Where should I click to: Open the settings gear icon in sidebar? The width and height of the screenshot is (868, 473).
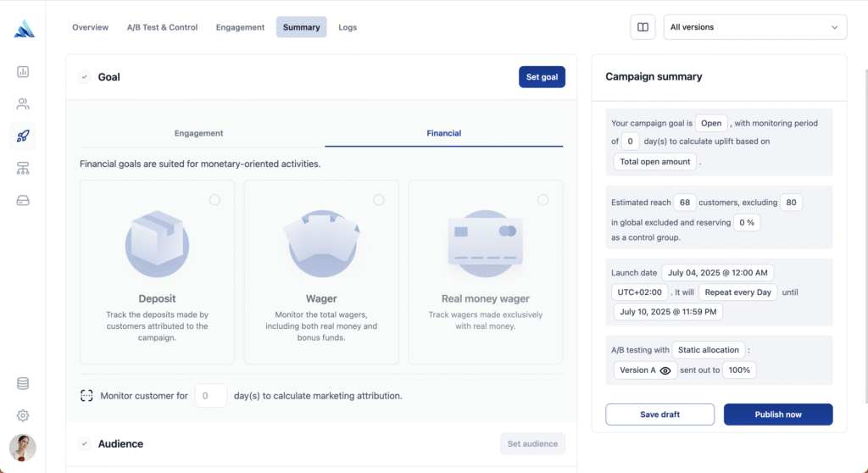point(23,415)
